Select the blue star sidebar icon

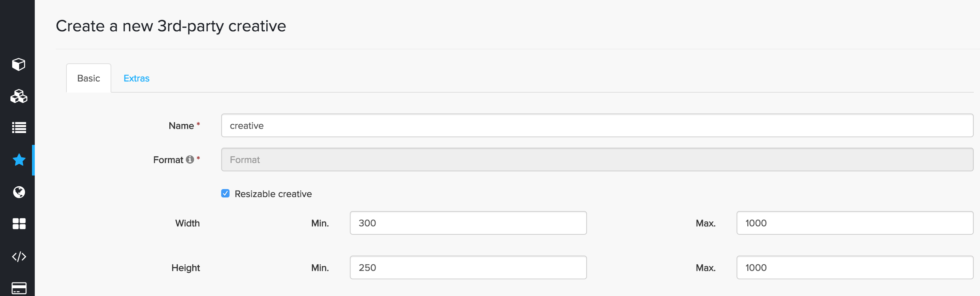point(19,160)
